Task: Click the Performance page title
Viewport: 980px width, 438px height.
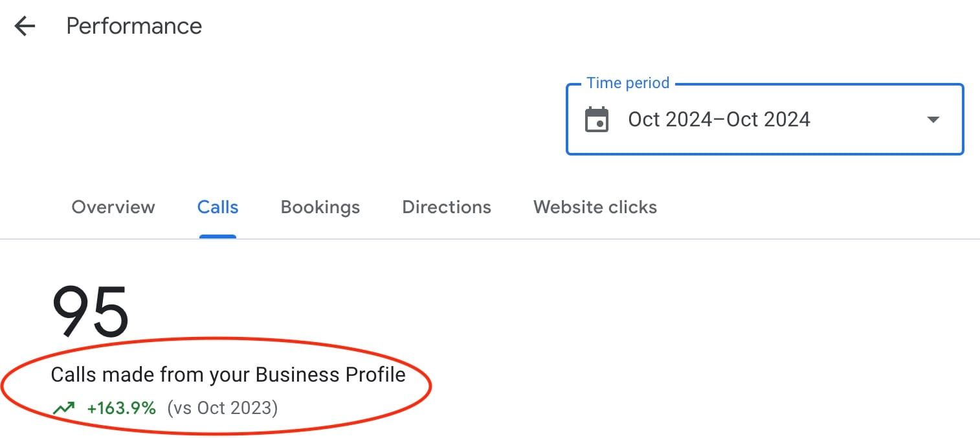Action: (x=134, y=27)
